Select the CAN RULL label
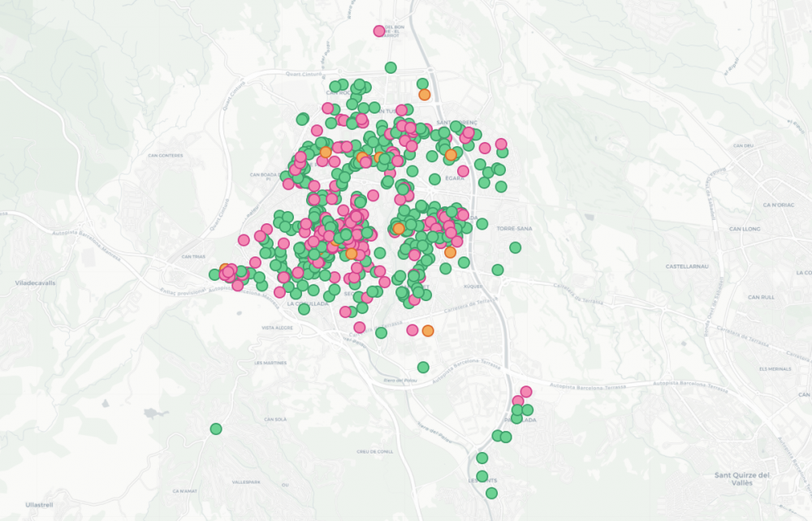Image resolution: width=812 pixels, height=521 pixels. pyautogui.click(x=762, y=297)
